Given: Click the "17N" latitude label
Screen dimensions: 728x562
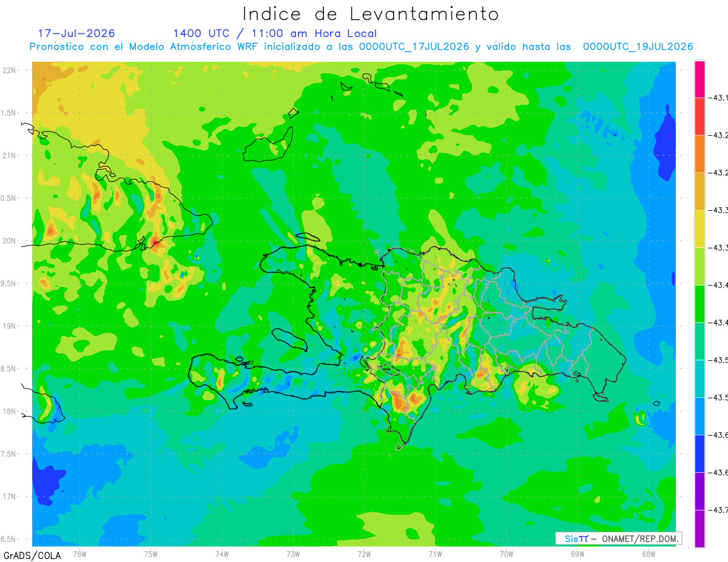Looking at the screenshot, I should [x=10, y=497].
